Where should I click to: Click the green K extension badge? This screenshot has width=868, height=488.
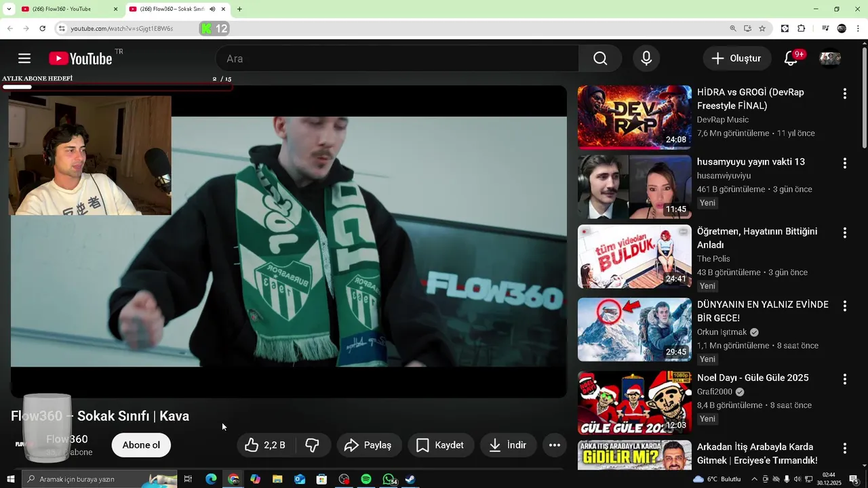214,28
